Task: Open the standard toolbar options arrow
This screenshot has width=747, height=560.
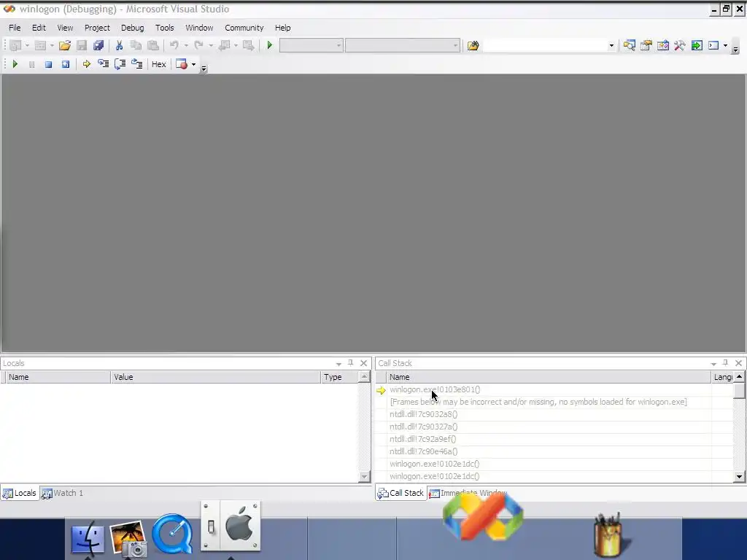Action: (x=735, y=50)
